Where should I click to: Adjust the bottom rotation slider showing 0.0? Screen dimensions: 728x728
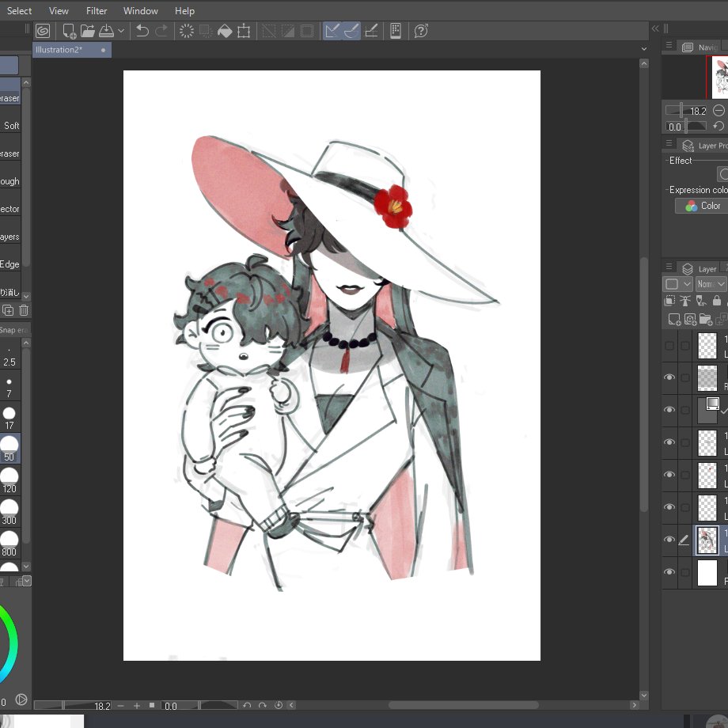pos(199,705)
